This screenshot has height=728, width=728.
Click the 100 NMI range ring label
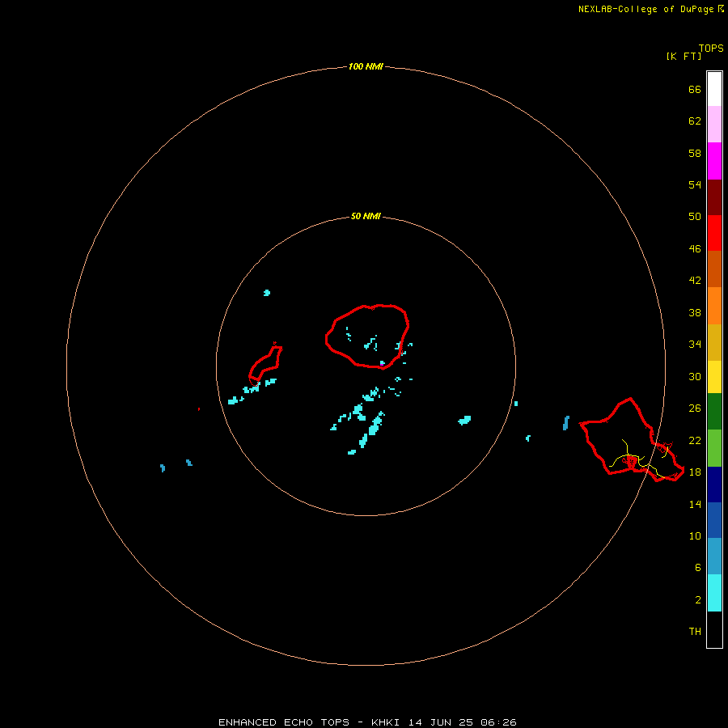pyautogui.click(x=366, y=66)
